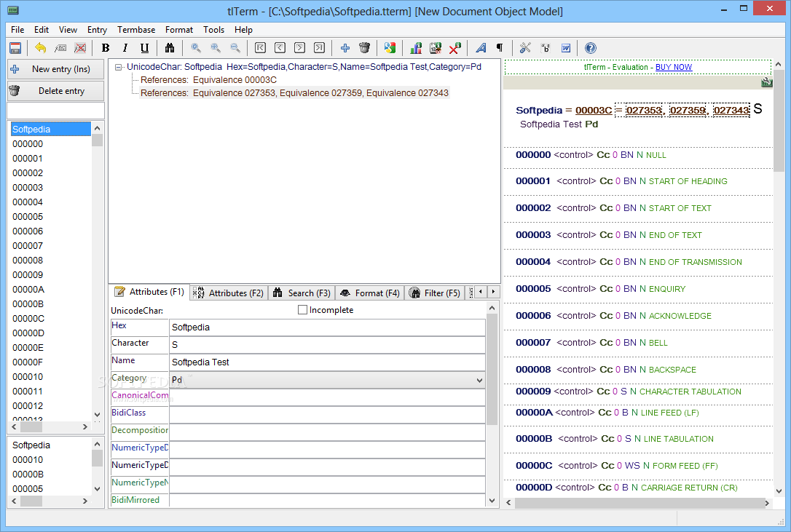Click the Word document export icon
Viewport: 791px width, 532px height.
click(x=566, y=48)
